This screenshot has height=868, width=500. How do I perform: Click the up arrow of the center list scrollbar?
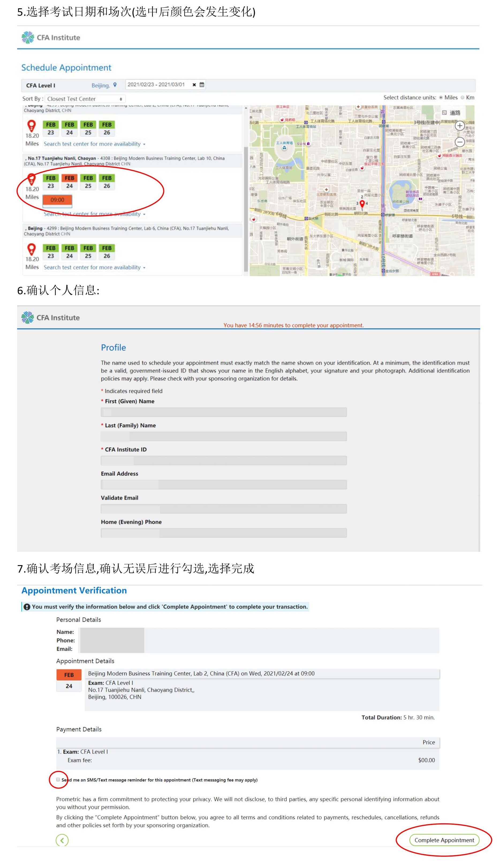tap(245, 108)
